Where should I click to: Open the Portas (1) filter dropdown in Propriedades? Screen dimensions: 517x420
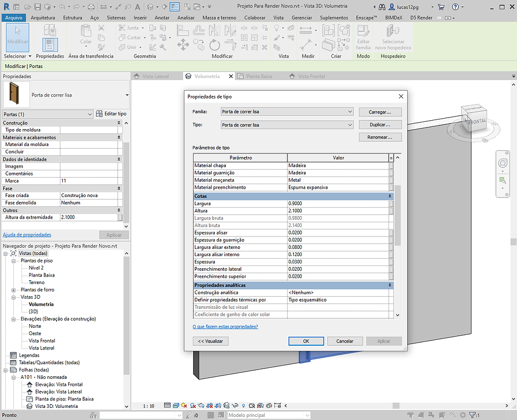(x=48, y=114)
